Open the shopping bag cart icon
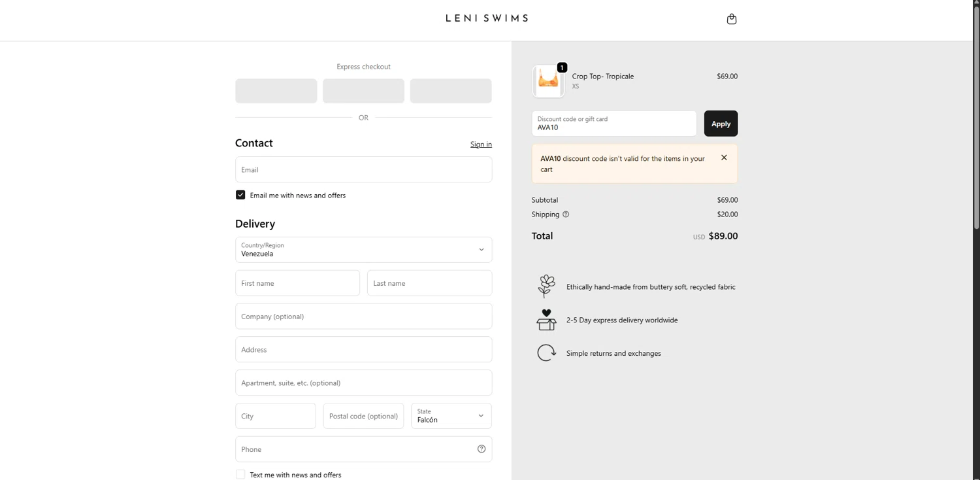 click(731, 19)
